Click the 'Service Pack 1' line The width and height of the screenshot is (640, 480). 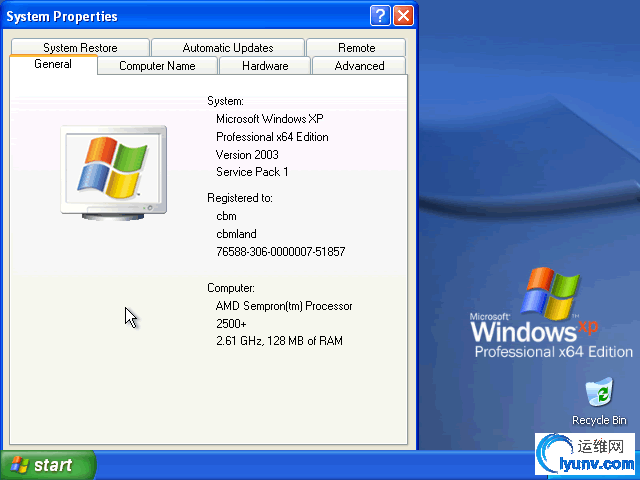point(252,172)
